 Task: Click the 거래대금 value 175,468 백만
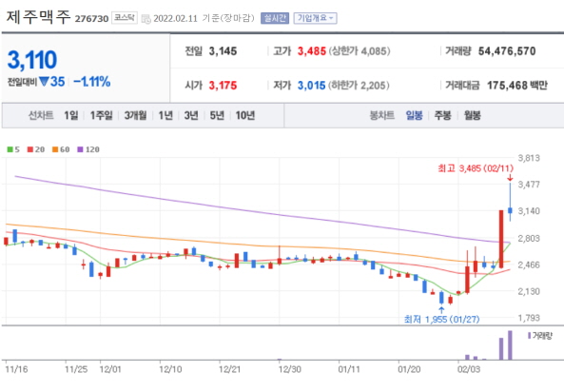tap(517, 86)
